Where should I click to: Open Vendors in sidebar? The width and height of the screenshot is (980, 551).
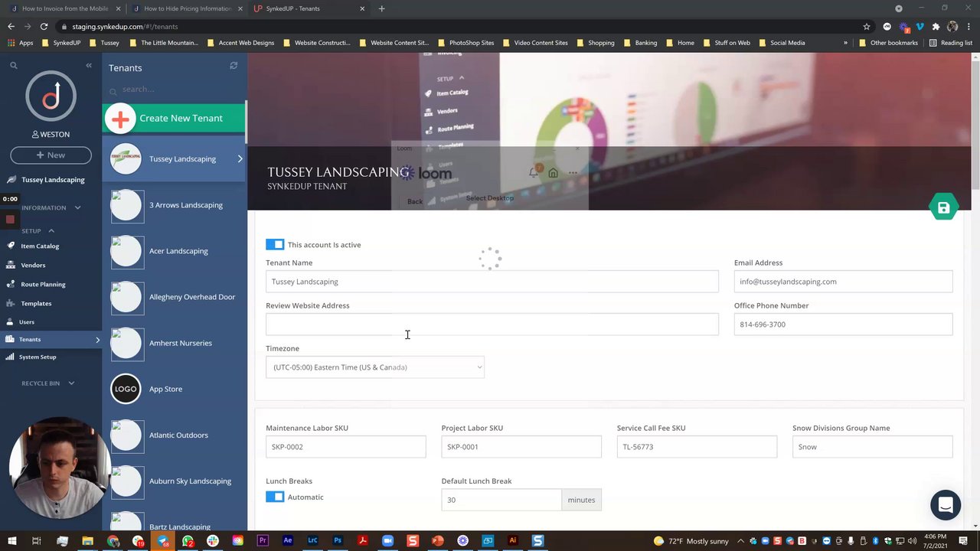33,265
